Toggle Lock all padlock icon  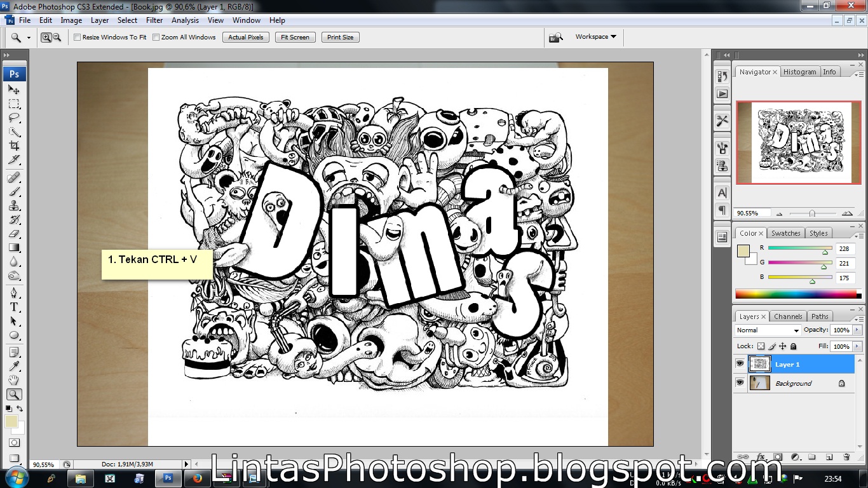(x=794, y=346)
